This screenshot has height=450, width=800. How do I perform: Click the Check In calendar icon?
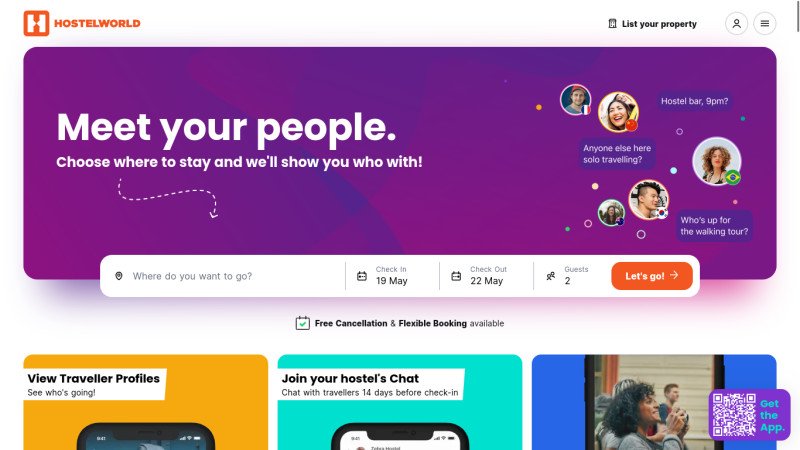(x=362, y=276)
